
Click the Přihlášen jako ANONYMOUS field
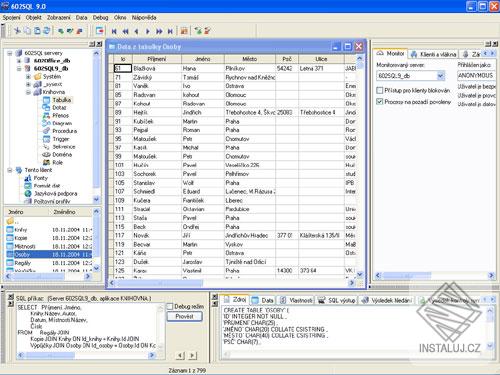coord(476,76)
